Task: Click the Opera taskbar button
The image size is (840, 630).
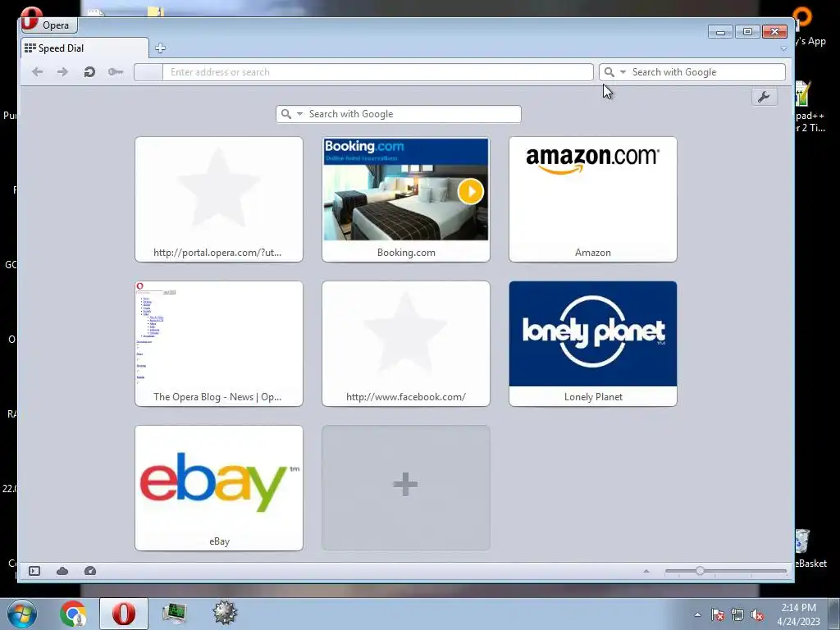Action: 123,614
